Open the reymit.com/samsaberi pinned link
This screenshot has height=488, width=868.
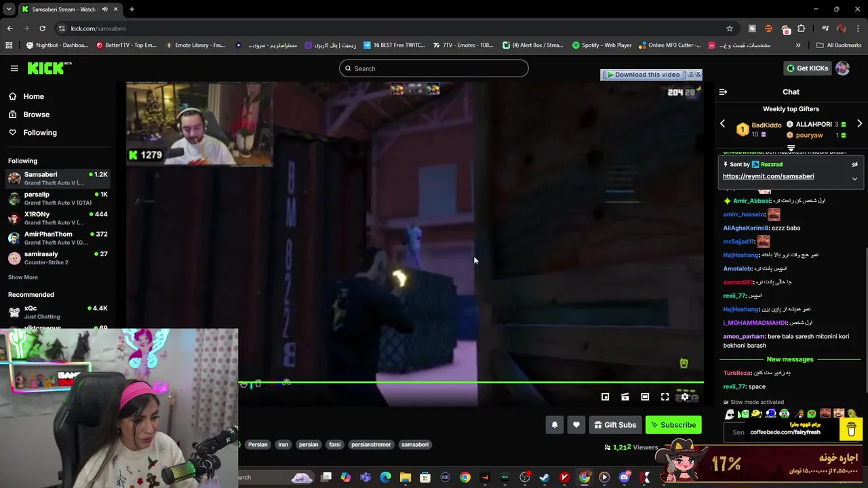click(768, 176)
